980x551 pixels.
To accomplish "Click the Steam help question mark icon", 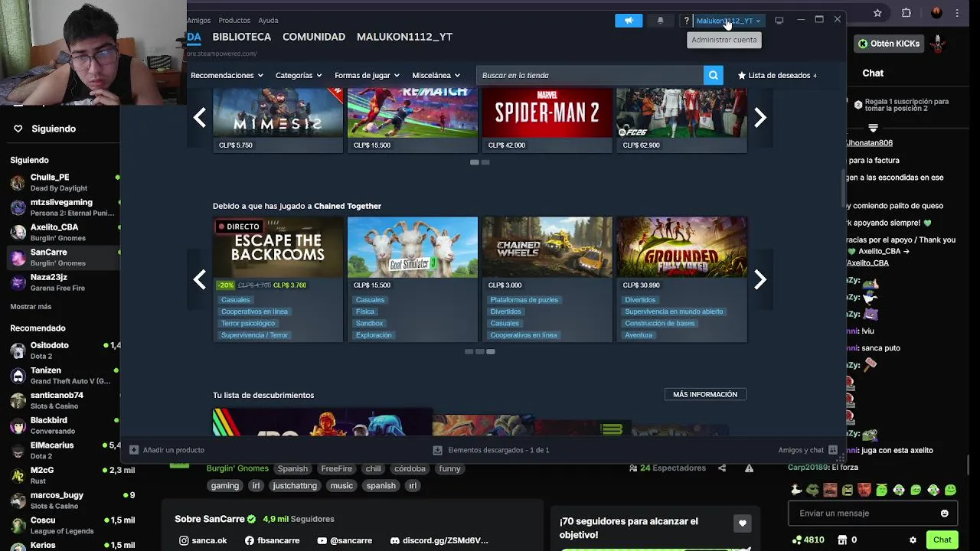I will 687,21.
